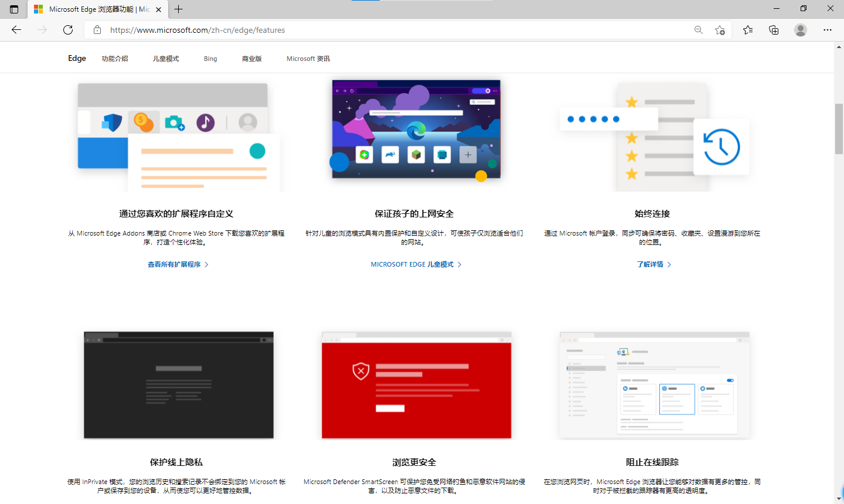Click the scrollbar up arrow
Image resolution: width=844 pixels, height=504 pixels.
point(839,46)
